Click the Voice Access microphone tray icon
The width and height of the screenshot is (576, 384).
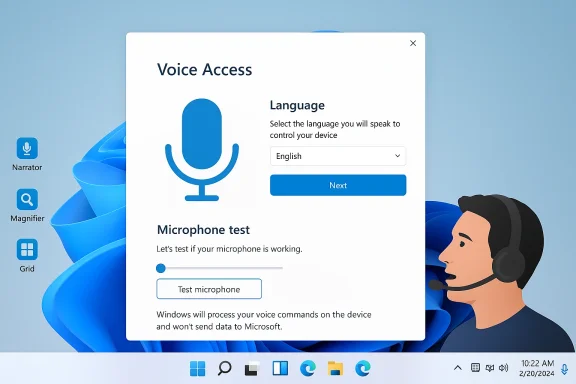[565, 369]
